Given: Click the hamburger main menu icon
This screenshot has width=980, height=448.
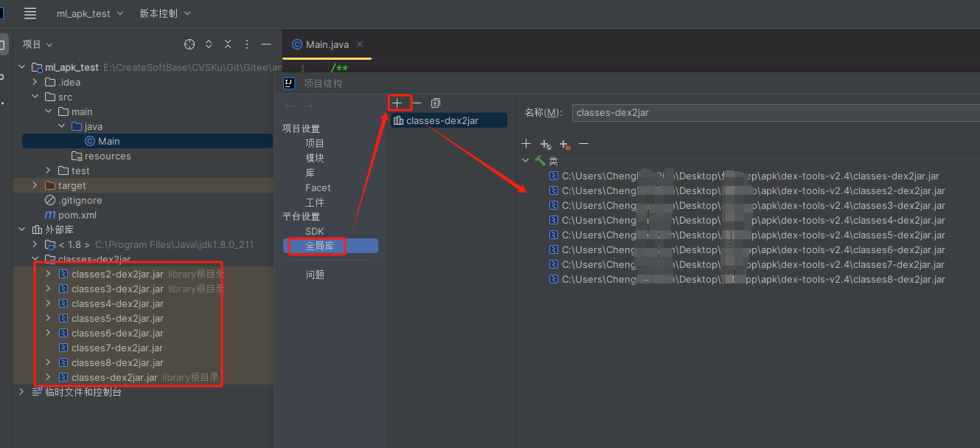Looking at the screenshot, I should [30, 13].
